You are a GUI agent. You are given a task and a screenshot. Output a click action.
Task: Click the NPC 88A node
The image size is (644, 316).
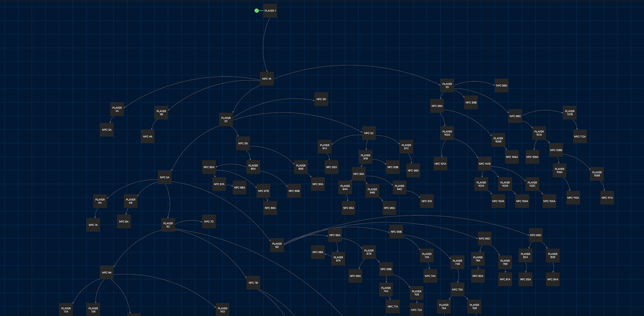pos(239,188)
